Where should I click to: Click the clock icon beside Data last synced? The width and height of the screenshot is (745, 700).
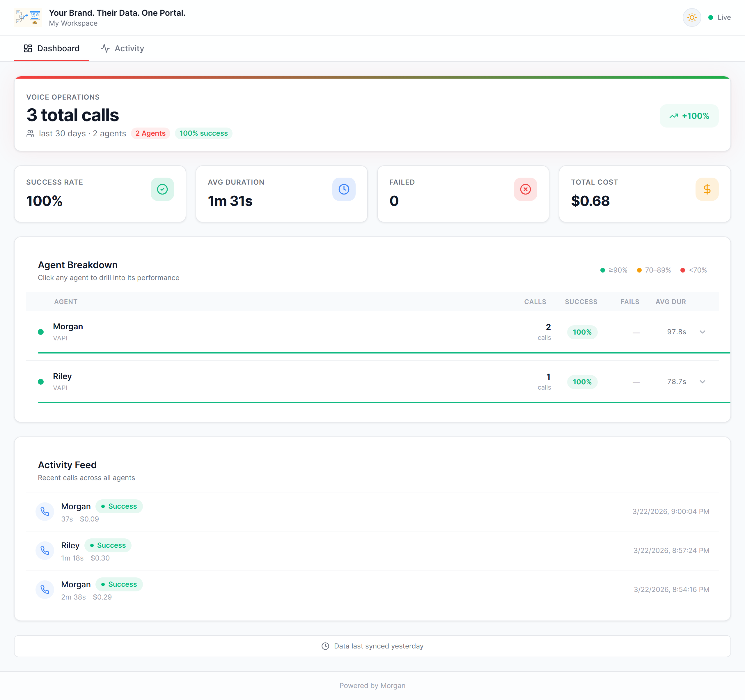(325, 646)
